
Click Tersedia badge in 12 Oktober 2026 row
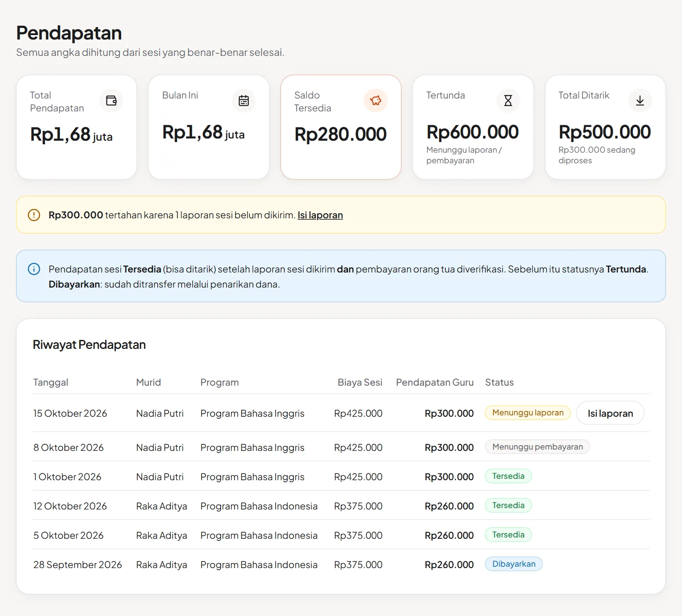[x=508, y=505]
